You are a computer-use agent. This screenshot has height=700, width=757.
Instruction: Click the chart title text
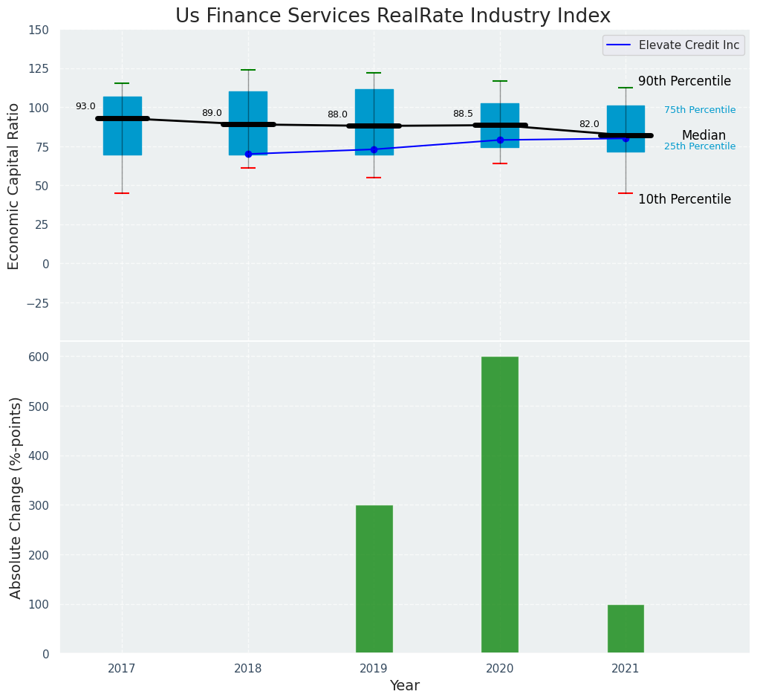(393, 16)
